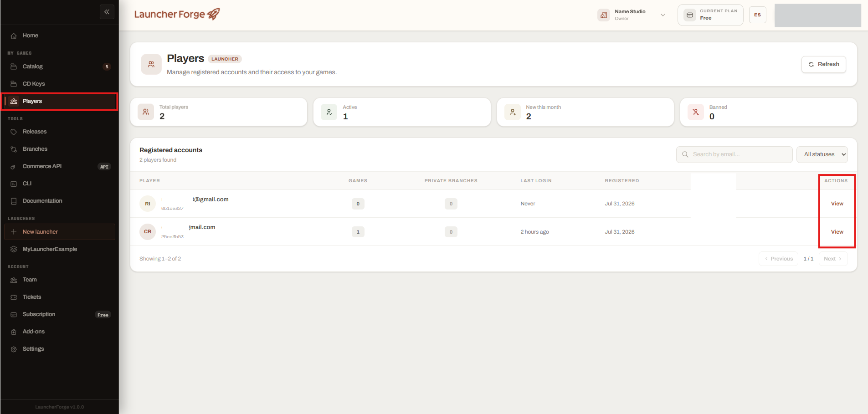The height and width of the screenshot is (414, 868).
Task: Click 'Showing 1–2 of 2' text
Action: tap(160, 259)
